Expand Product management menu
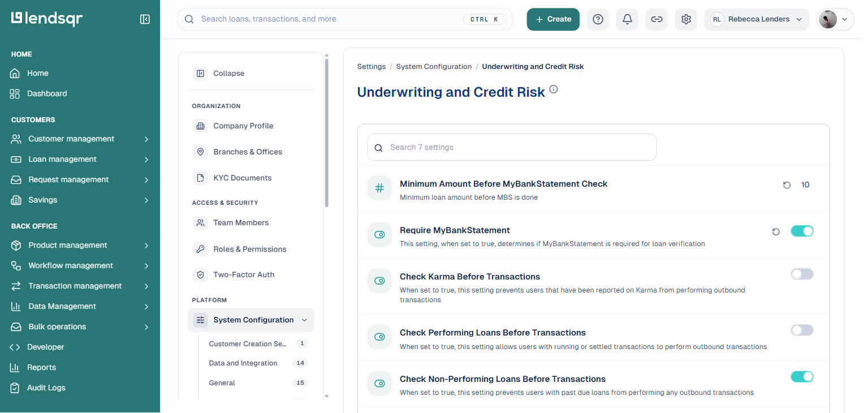This screenshot has width=868, height=413. 80,246
